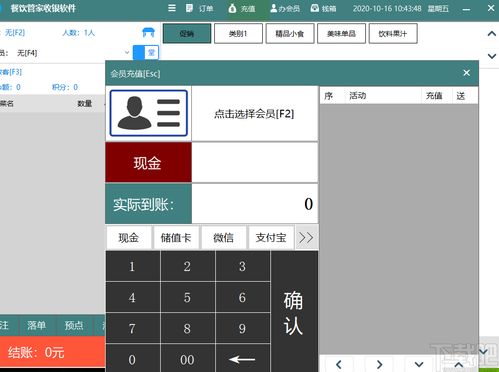Click the 积分: 0 points label
The image size is (499, 372).
click(65, 87)
